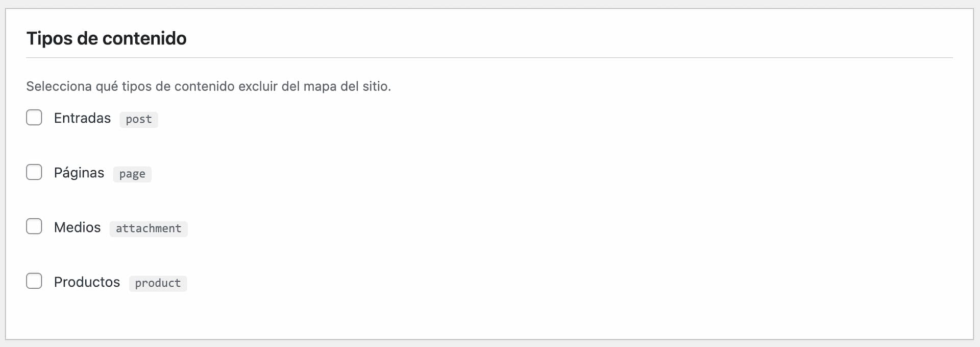Enable the Medios checkbox
The width and height of the screenshot is (980, 347).
coord(34,226)
